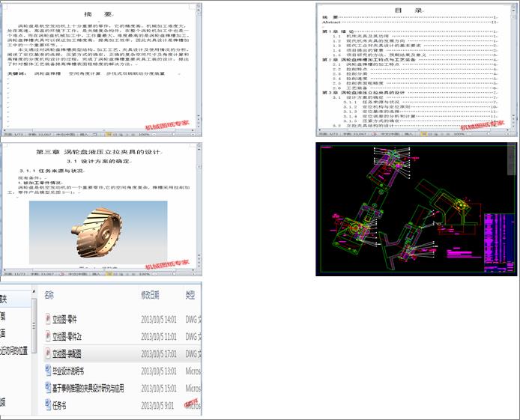
Task: Open the 3.1.2 定位机构与定位原则 contents entry
Action: 420,106
